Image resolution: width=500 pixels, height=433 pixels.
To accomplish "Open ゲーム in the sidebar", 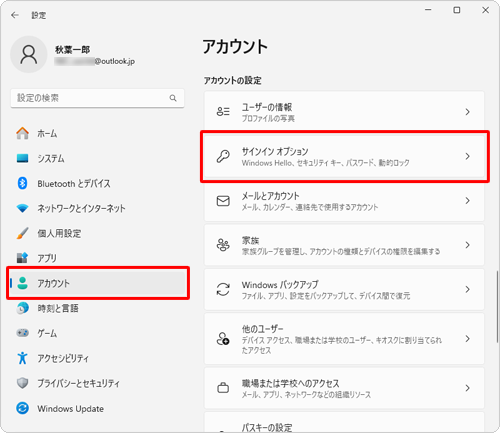I will 97,333.
